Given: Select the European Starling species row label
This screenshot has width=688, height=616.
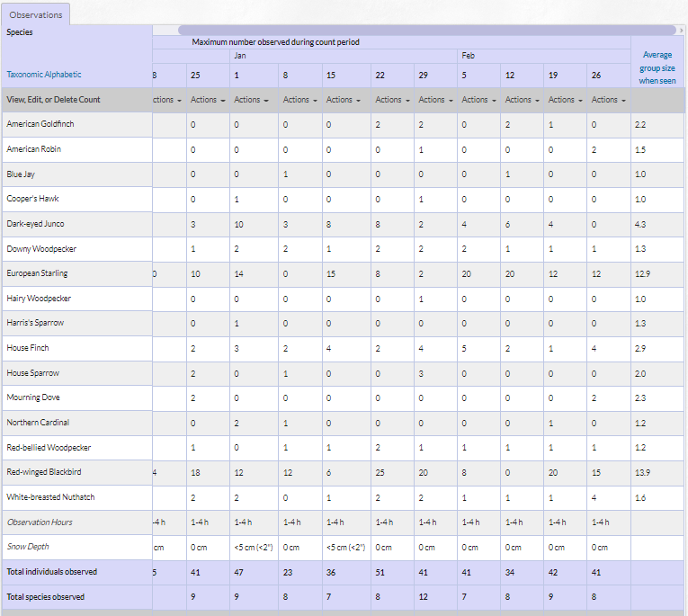Looking at the screenshot, I should [37, 273].
